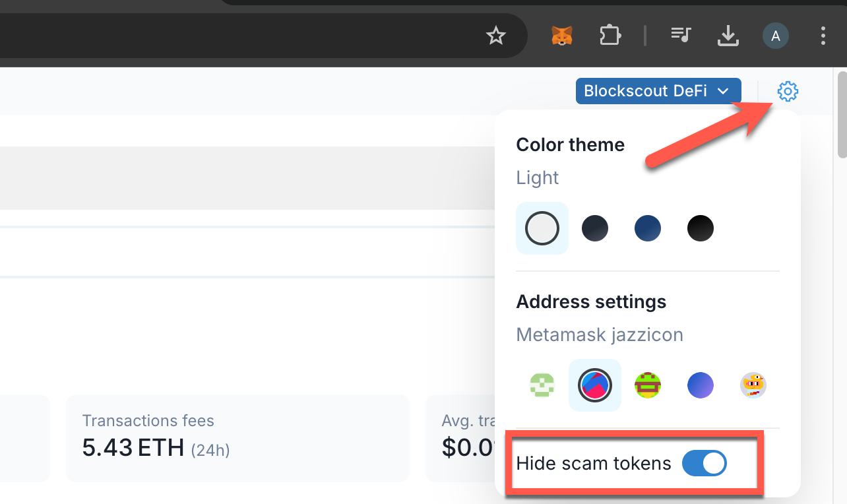Screen dimensions: 847x504
Task: Click the page vertical scrollbar
Action: (x=842, y=113)
